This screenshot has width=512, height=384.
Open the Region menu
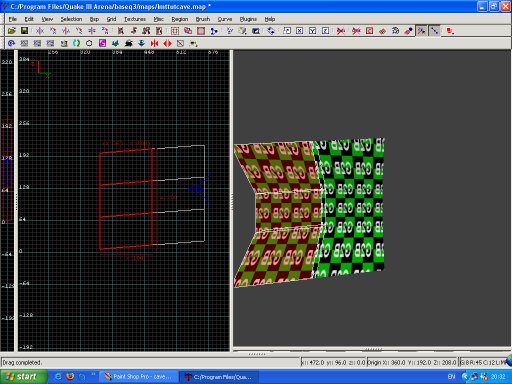(180, 19)
